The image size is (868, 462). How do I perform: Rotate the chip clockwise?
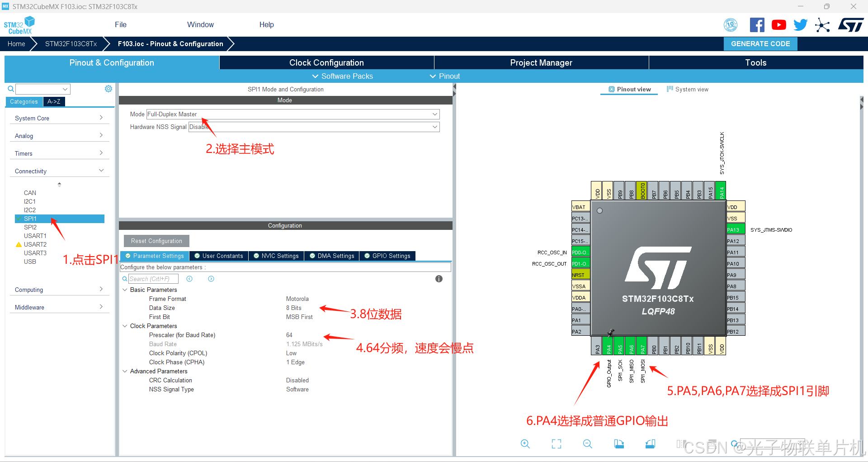(619, 444)
